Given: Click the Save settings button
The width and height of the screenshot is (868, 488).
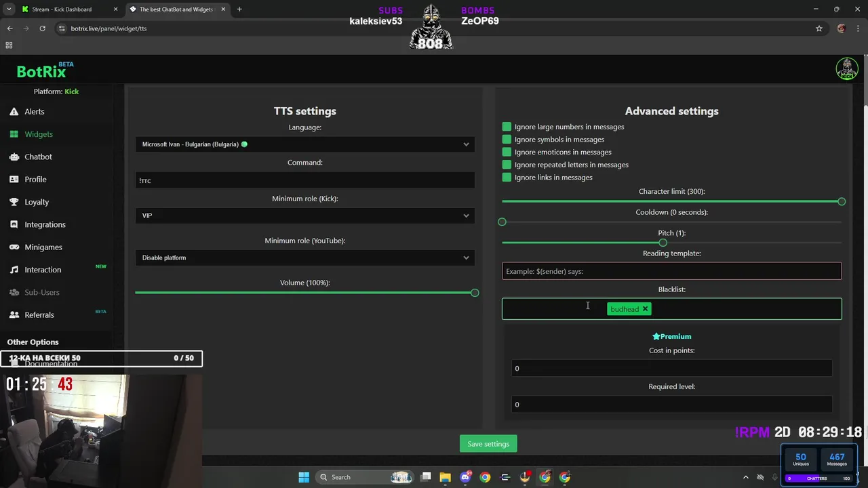Looking at the screenshot, I should tap(488, 444).
